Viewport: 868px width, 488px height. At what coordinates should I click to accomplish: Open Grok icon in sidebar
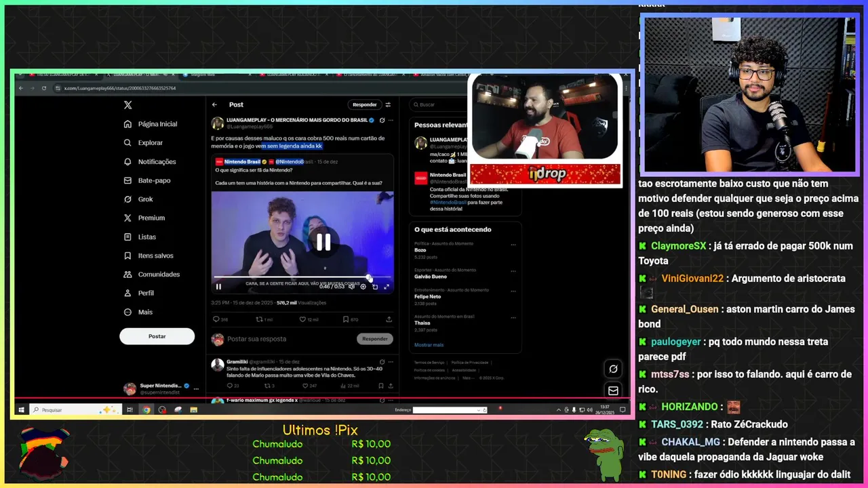point(127,199)
